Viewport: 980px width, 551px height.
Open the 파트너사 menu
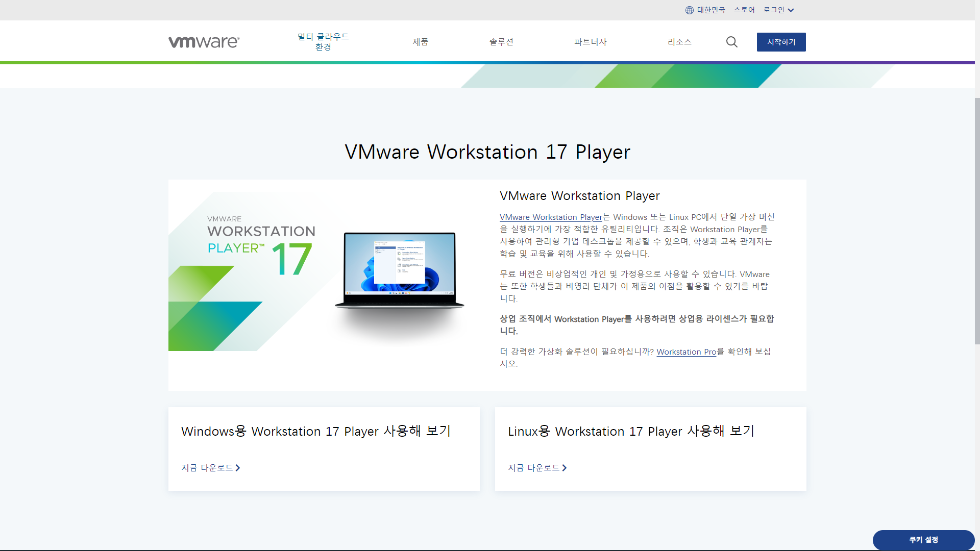tap(591, 42)
